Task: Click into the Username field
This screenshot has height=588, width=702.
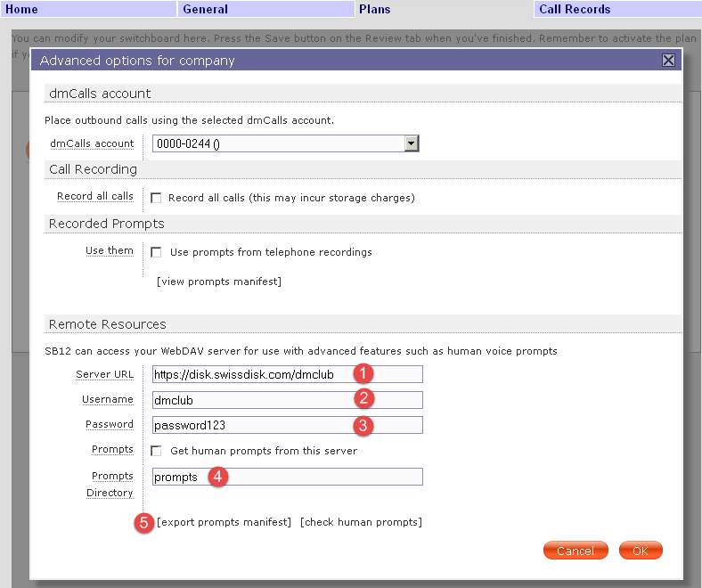Action: click(288, 400)
